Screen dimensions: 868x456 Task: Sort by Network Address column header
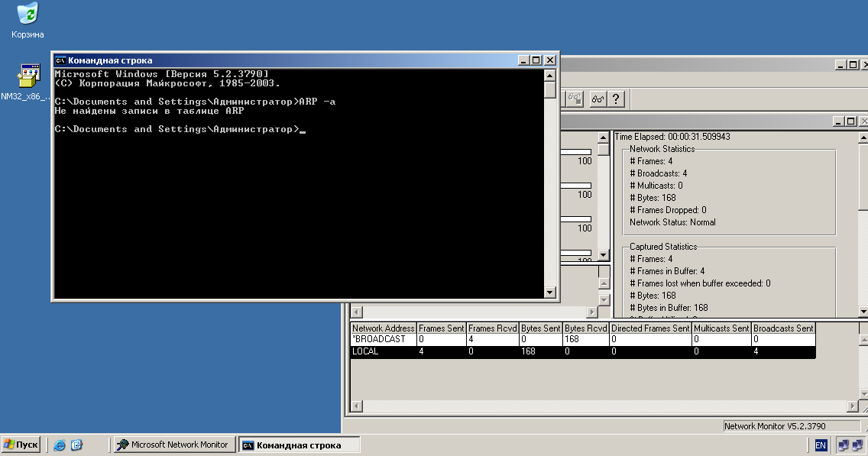(x=383, y=328)
